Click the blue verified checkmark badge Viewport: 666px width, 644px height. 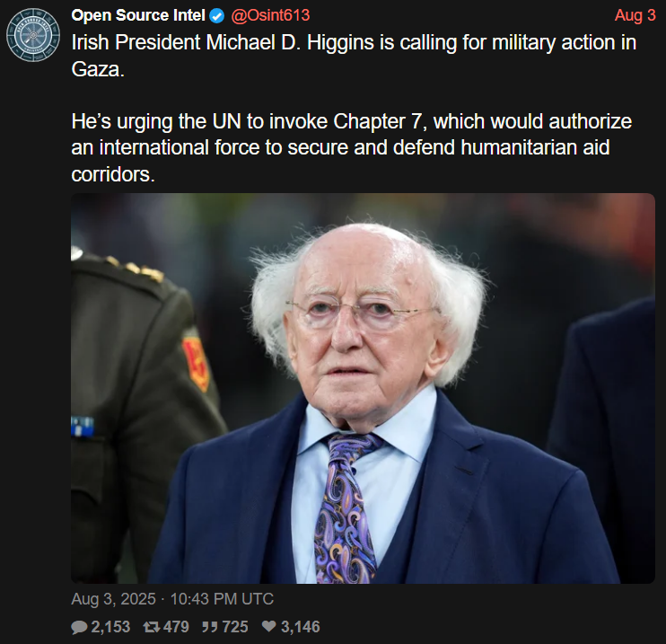[x=217, y=16]
